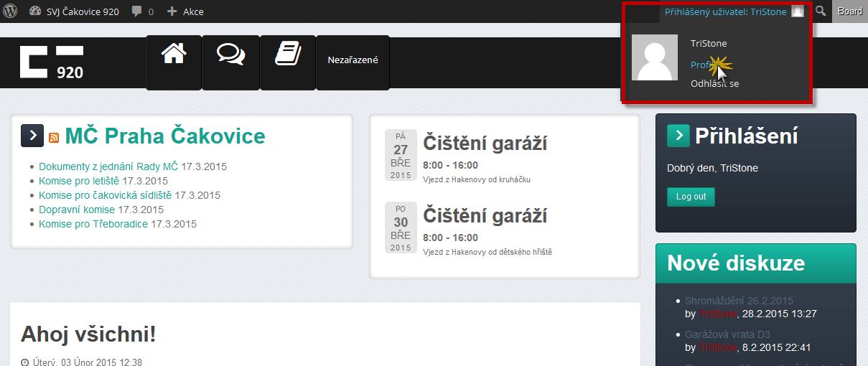
Task: Click the user avatar picture in dropdown
Action: click(655, 57)
